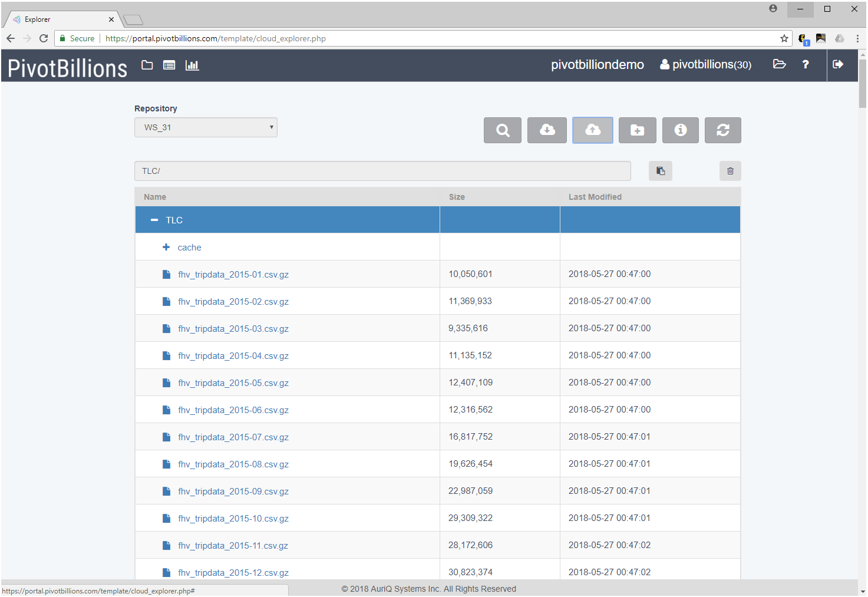
Task: Open fhv_tripdata_2015-02.csv.gz file link
Action: [233, 302]
